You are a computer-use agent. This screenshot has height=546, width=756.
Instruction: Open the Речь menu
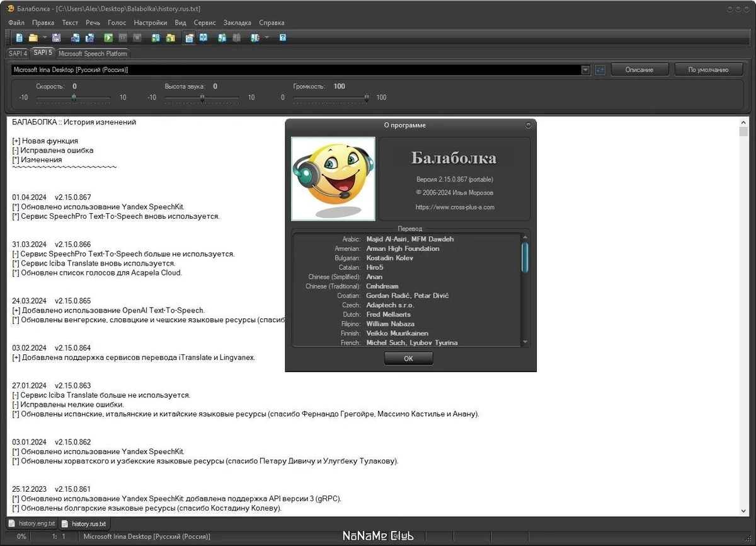tap(93, 23)
